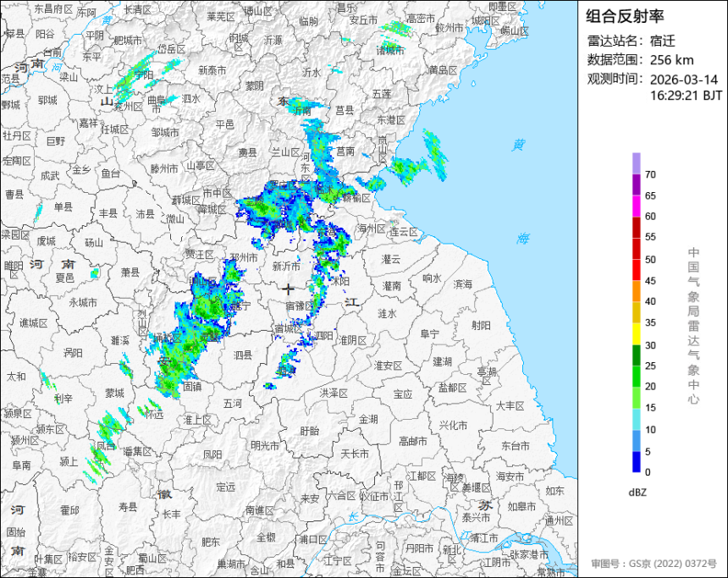
Task: Click the 滕州市 label on the map
Action: 164,168
